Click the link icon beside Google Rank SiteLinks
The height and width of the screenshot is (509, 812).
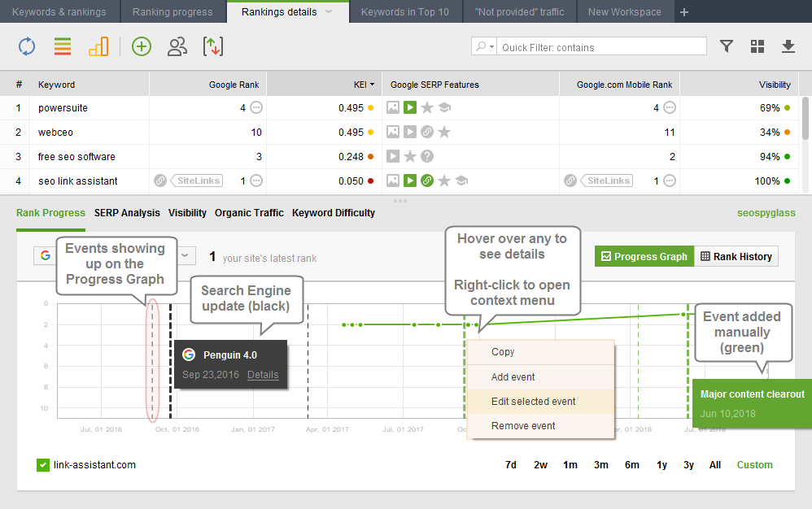(160, 181)
